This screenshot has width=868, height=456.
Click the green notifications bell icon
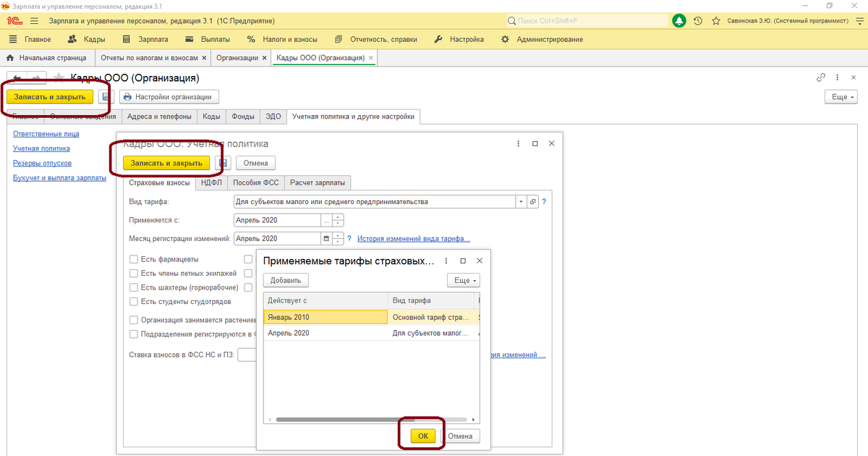click(679, 21)
